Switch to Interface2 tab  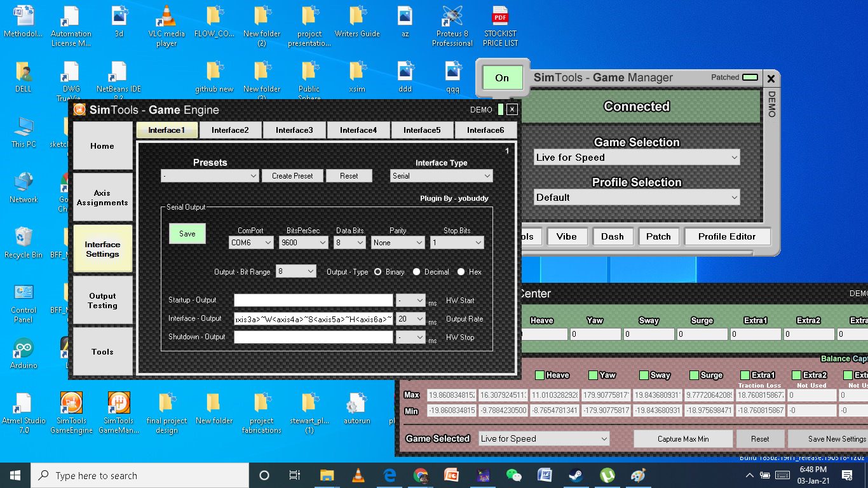tap(230, 130)
